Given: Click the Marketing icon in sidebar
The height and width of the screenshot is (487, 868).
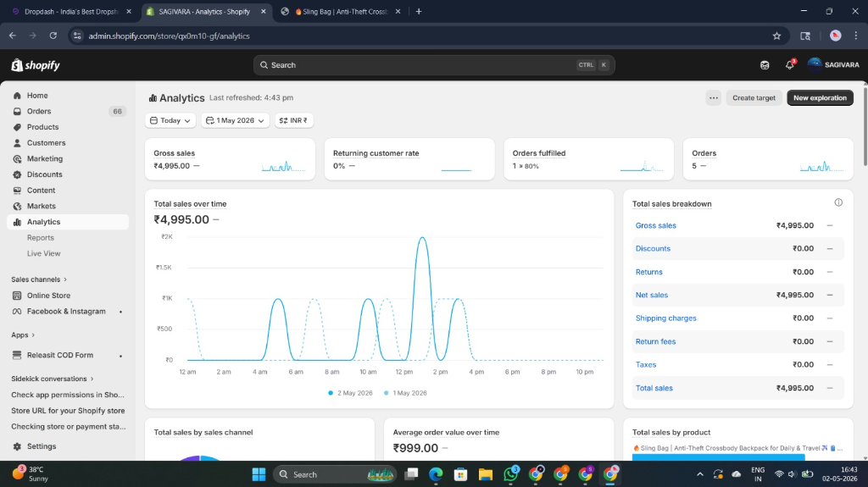Looking at the screenshot, I should tap(17, 159).
